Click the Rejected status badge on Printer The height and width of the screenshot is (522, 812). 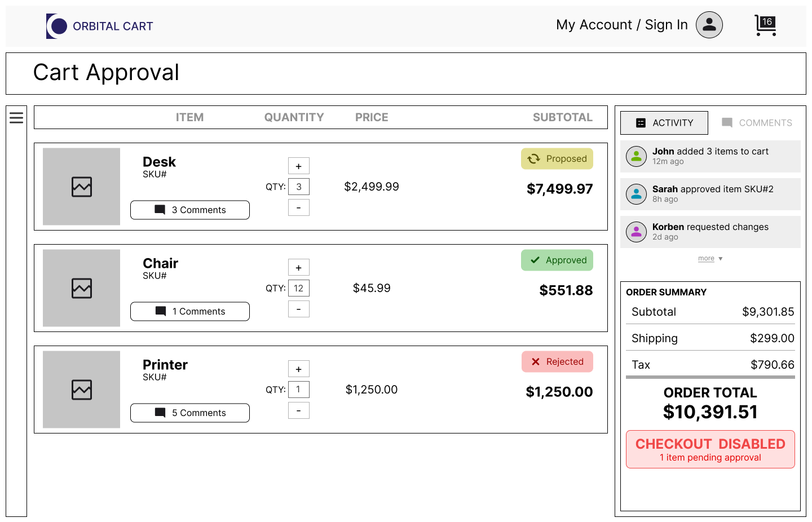pos(557,362)
